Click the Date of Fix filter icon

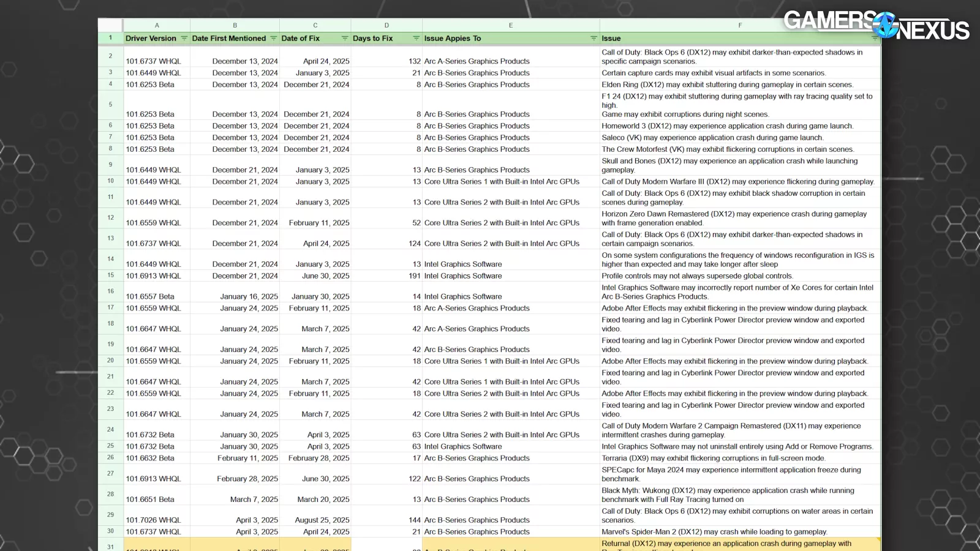point(344,39)
